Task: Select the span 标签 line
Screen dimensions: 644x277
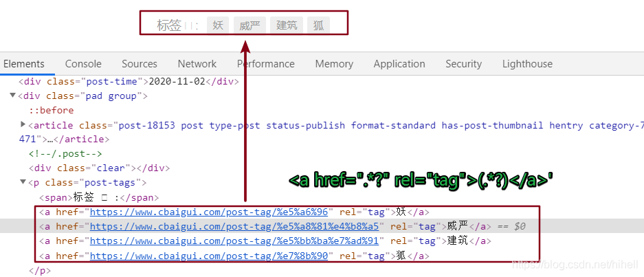Action: point(99,198)
